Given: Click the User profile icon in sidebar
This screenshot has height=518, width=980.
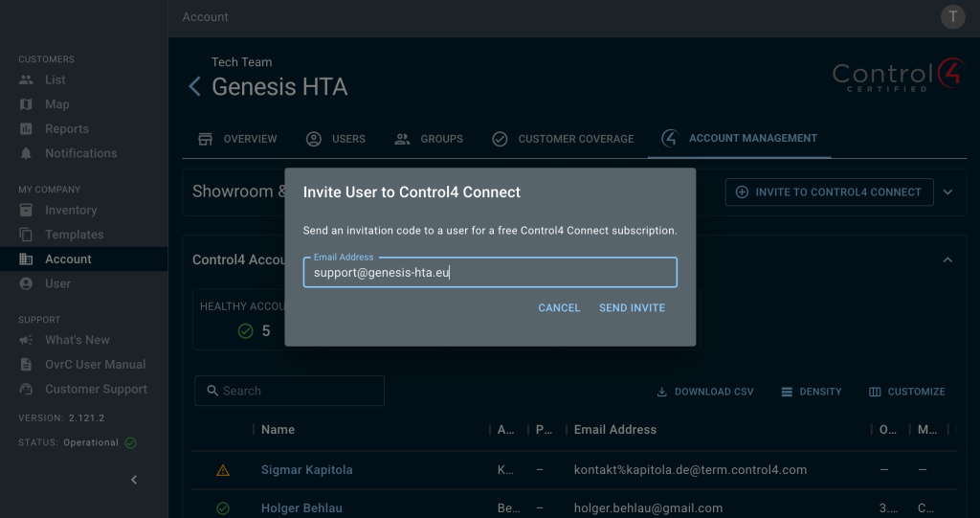Looking at the screenshot, I should pyautogui.click(x=26, y=283).
